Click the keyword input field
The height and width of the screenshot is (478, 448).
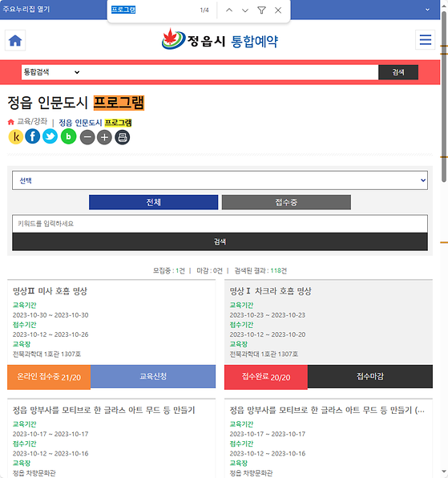[x=220, y=224]
